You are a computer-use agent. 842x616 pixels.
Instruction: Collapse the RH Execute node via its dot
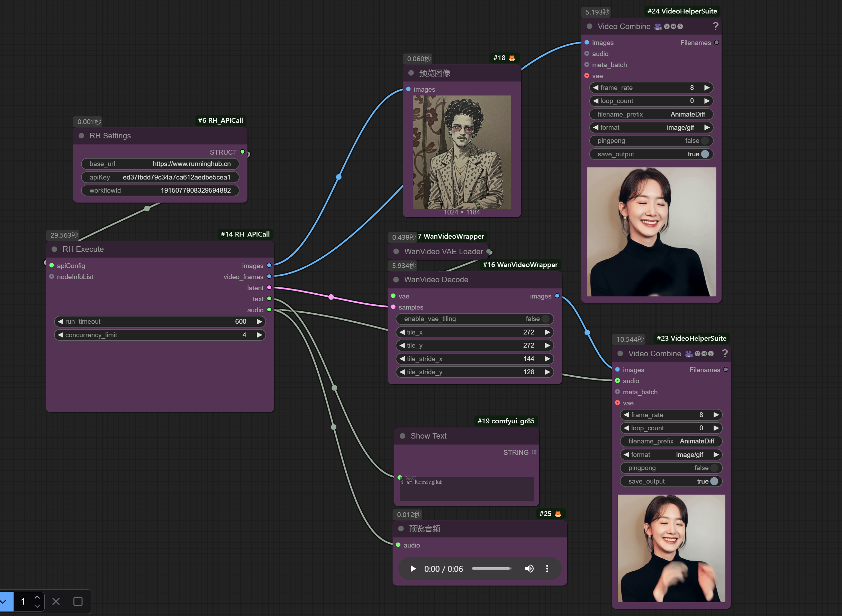(x=54, y=249)
